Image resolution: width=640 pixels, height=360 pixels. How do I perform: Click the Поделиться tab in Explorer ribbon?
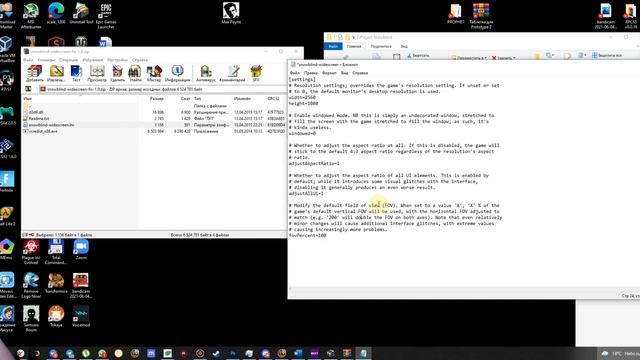click(381, 47)
